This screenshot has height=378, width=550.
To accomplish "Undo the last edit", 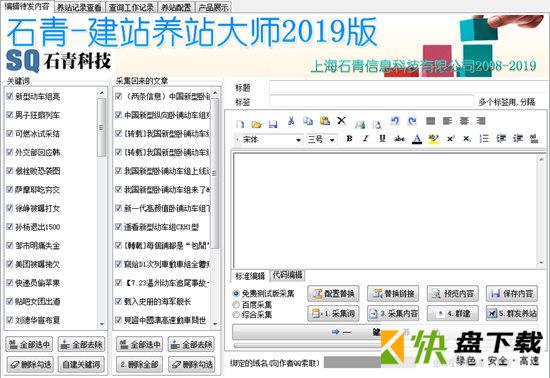I will (395, 121).
